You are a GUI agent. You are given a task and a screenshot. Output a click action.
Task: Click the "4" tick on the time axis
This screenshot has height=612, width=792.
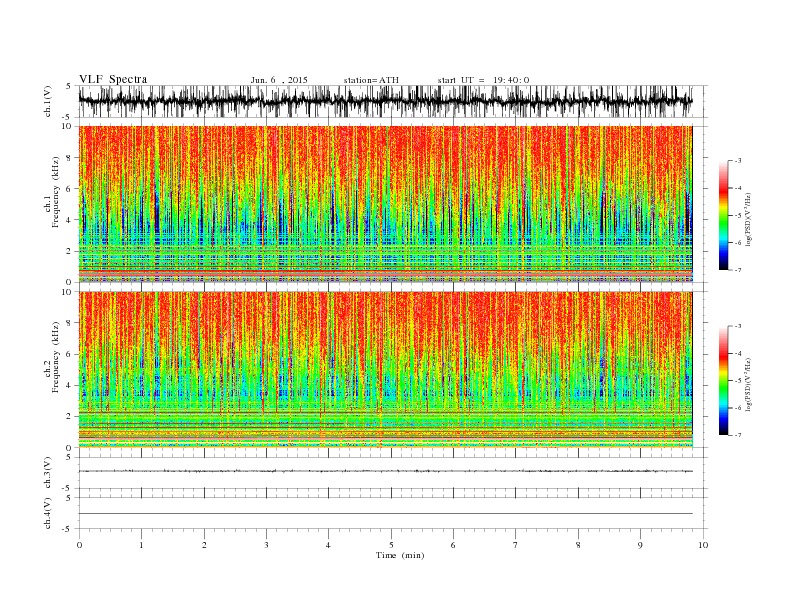tap(328, 545)
